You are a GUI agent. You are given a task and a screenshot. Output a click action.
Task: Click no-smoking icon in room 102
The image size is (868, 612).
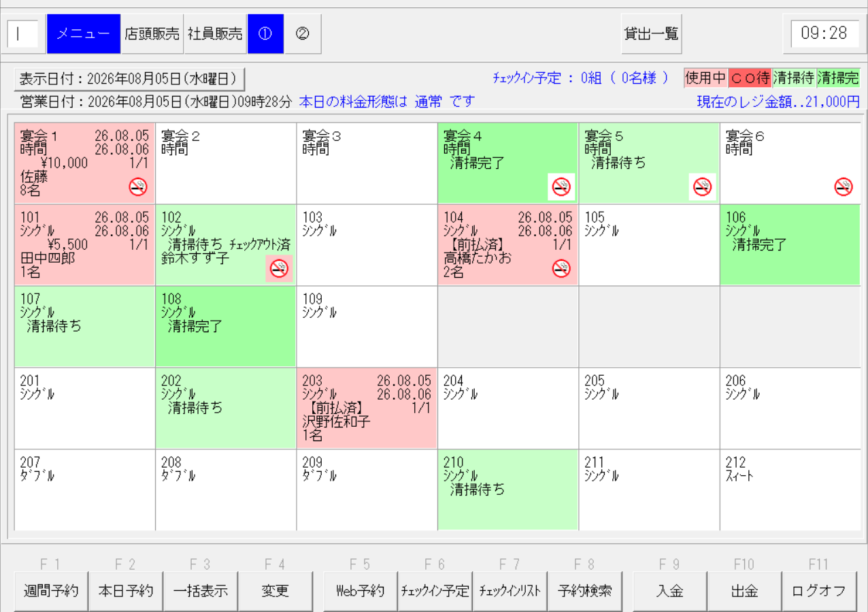click(x=279, y=268)
